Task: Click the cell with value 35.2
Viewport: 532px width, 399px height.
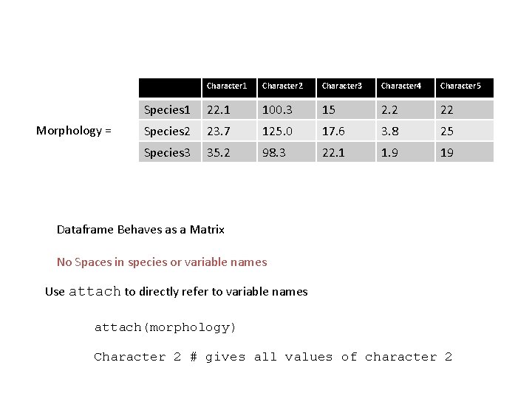Action: (217, 153)
